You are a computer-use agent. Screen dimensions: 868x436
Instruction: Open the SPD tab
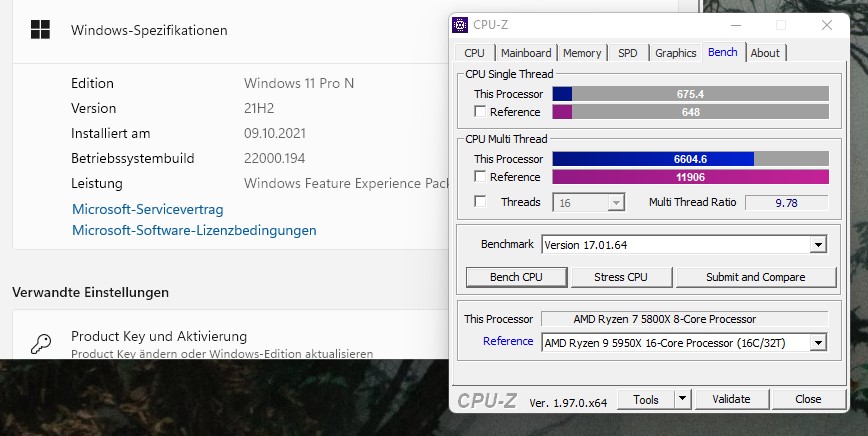(628, 53)
